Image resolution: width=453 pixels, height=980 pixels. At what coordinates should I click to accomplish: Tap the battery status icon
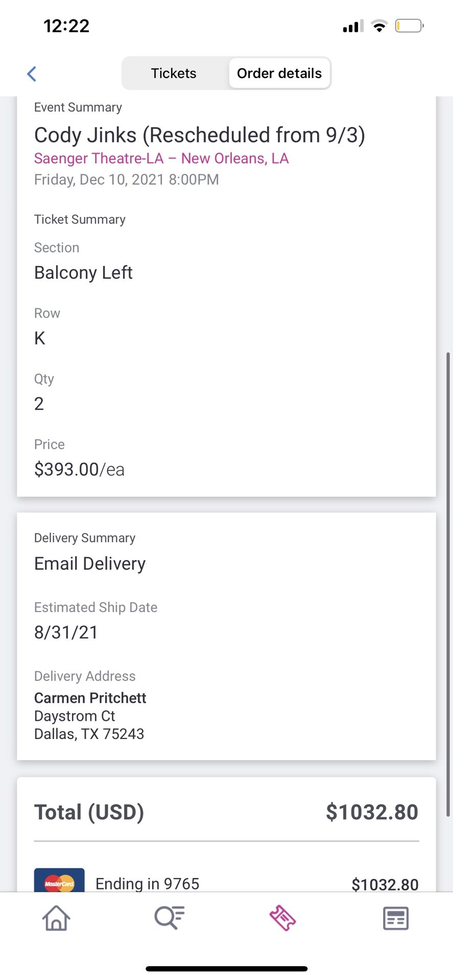point(409,26)
